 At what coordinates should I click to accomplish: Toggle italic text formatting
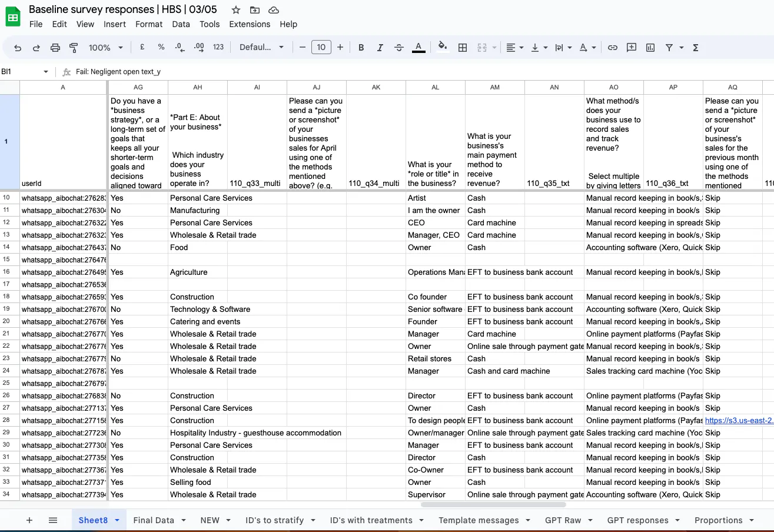point(380,48)
